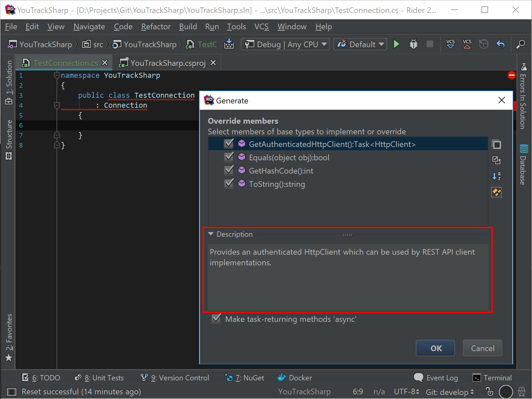The width and height of the screenshot is (532, 399).
Task: Open the VCS history clock icon
Action: tap(484, 44)
